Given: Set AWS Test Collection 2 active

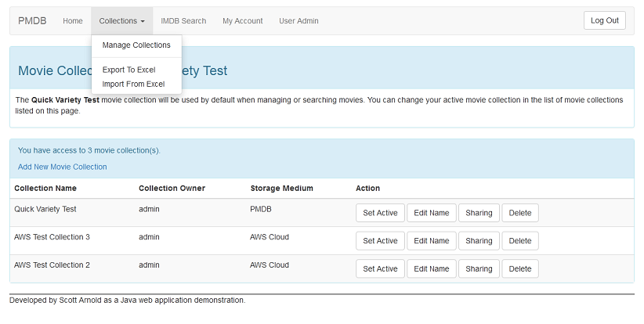Looking at the screenshot, I should tap(380, 268).
